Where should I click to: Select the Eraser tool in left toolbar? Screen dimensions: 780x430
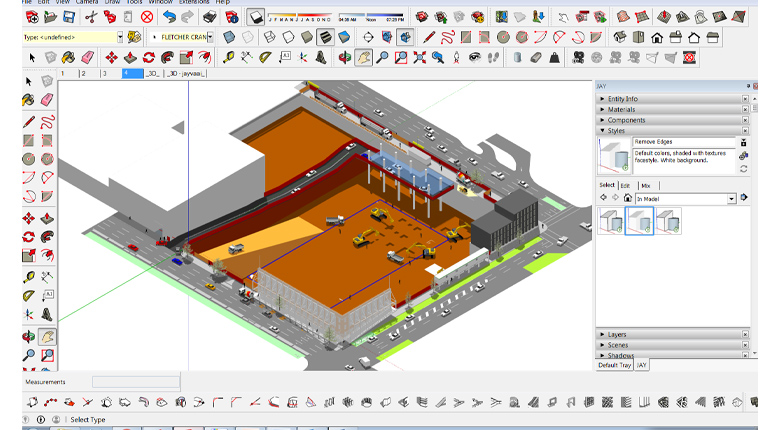coord(47,100)
